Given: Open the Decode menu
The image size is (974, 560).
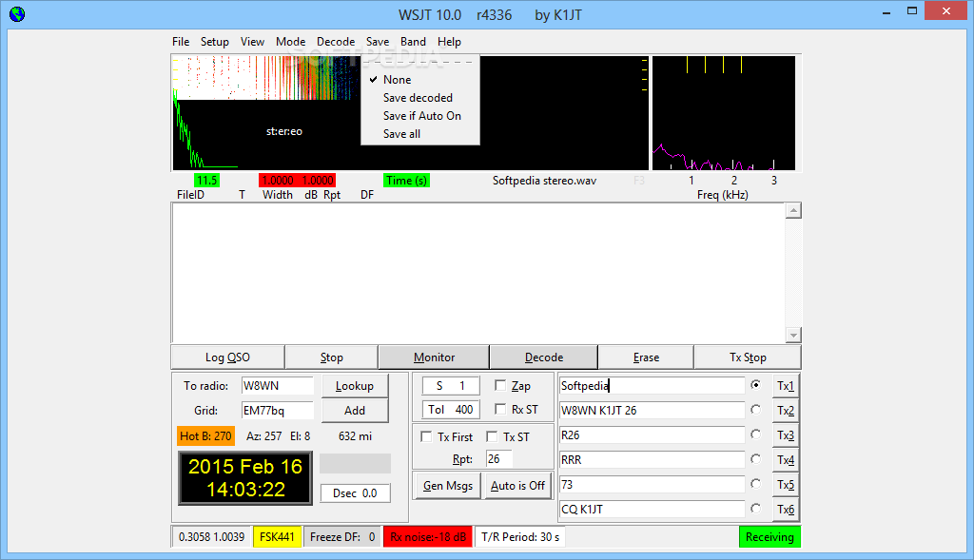Looking at the screenshot, I should pos(336,42).
